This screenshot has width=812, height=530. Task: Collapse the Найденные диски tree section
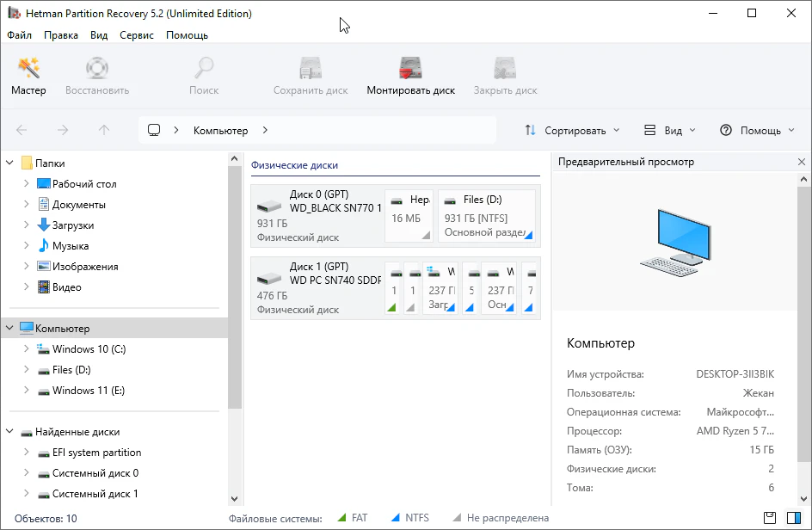[10, 432]
